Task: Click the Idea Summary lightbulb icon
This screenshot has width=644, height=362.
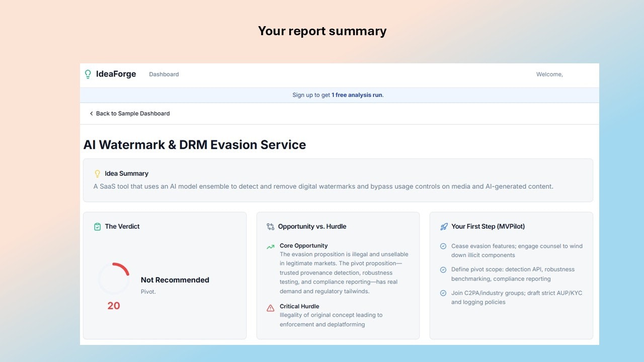Action: click(98, 174)
